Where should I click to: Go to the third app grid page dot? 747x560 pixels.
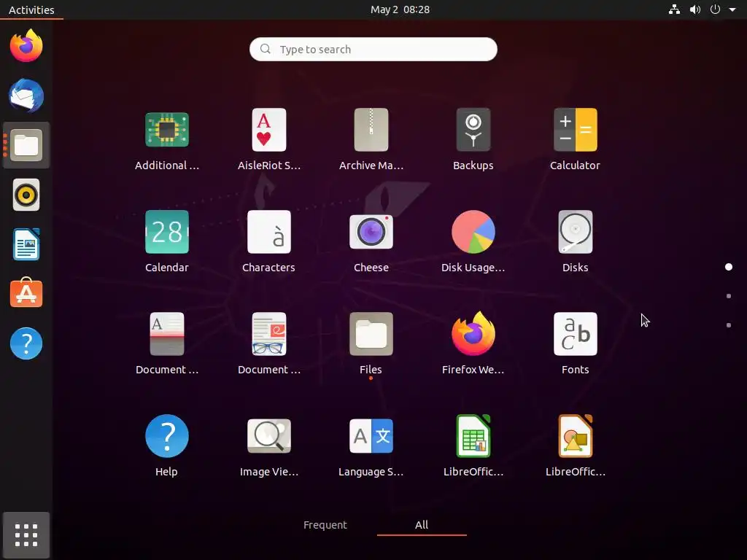pos(729,325)
